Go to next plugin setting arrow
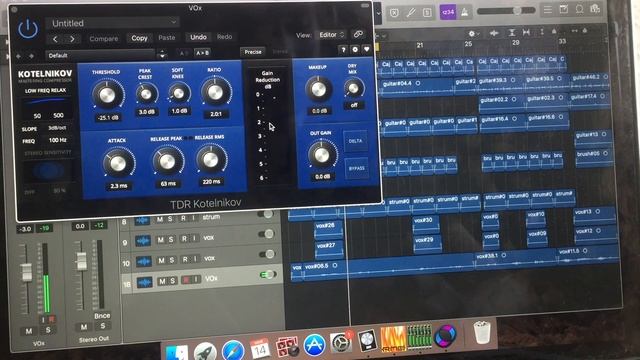 click(x=72, y=39)
